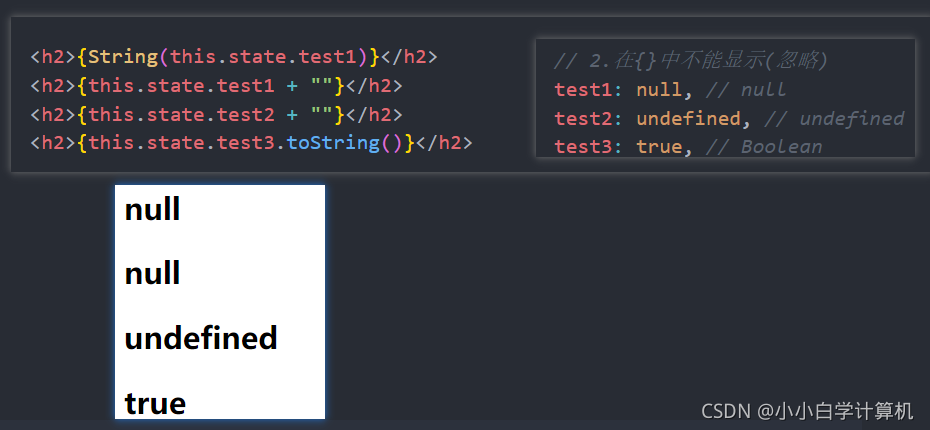Click the bold "true" heading in white output
This screenshot has width=930, height=430.
pyautogui.click(x=155, y=403)
